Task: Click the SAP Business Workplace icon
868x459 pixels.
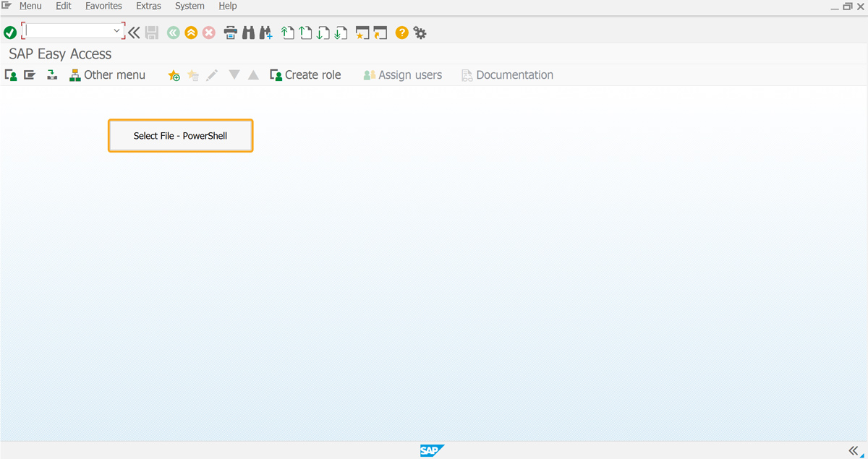Action: coord(52,74)
